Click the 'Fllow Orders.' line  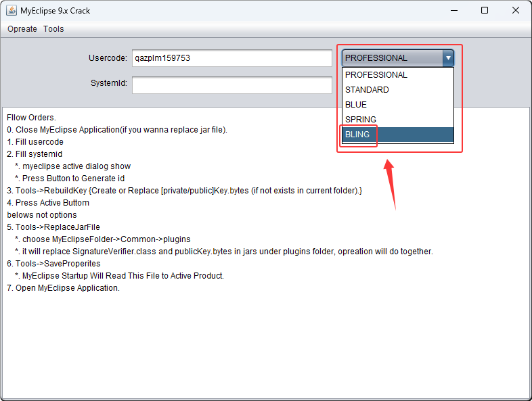(32, 118)
